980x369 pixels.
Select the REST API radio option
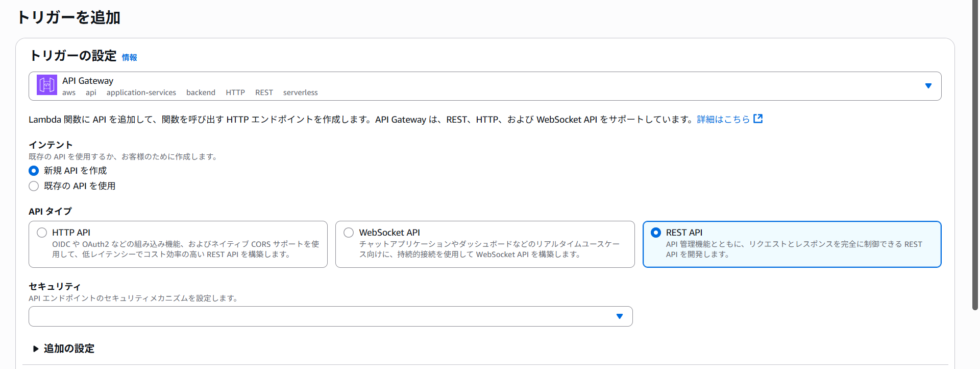[x=656, y=233]
